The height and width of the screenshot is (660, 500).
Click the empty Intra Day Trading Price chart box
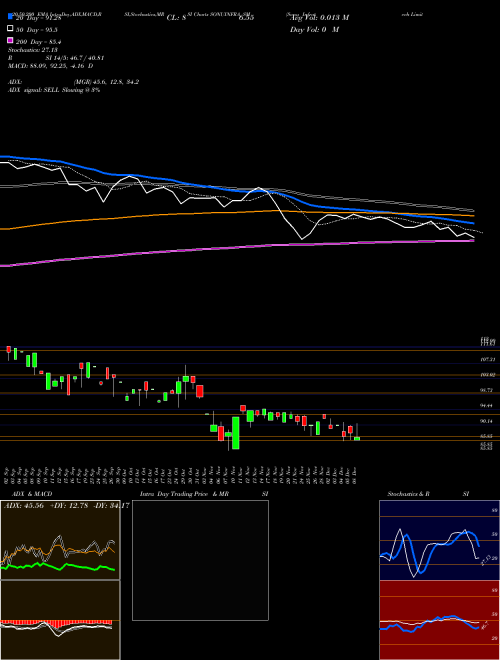coord(200,560)
